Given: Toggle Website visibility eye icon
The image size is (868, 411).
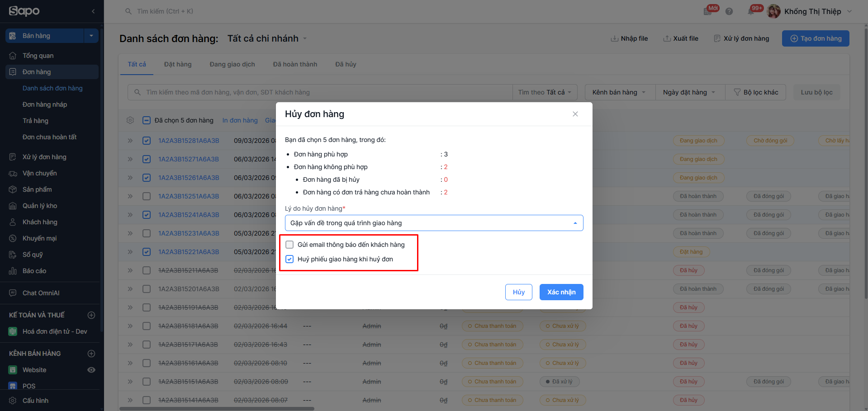Looking at the screenshot, I should [x=91, y=370].
